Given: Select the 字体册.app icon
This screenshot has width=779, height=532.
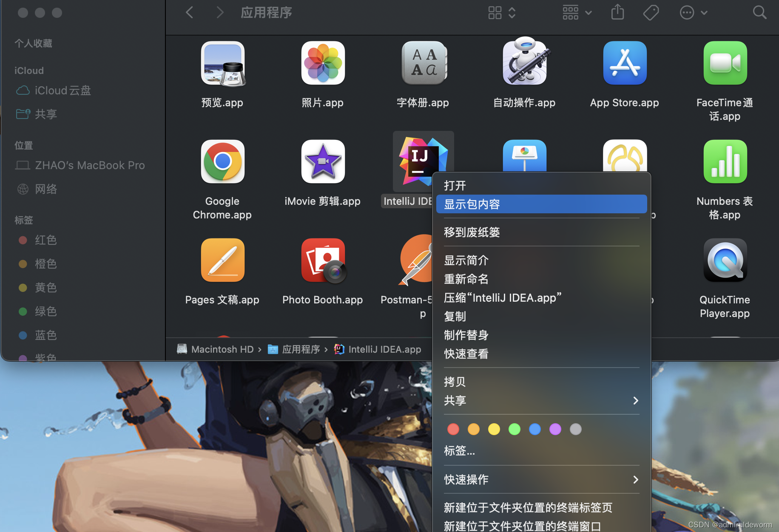Looking at the screenshot, I should (424, 63).
